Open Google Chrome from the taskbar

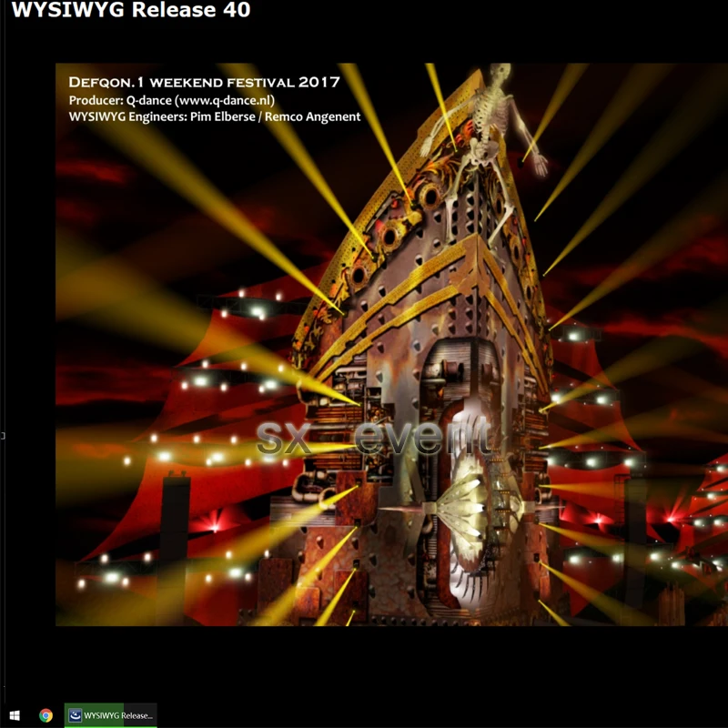pyautogui.click(x=44, y=715)
